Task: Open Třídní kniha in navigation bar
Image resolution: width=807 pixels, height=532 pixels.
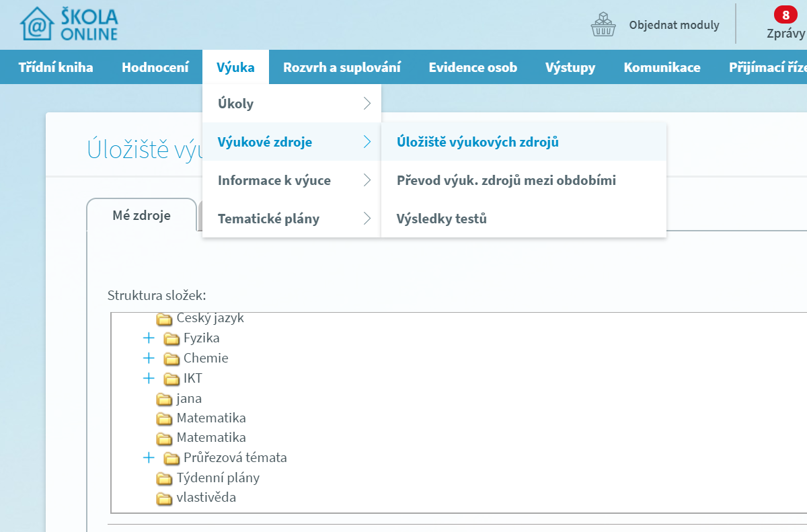Action: click(56, 67)
